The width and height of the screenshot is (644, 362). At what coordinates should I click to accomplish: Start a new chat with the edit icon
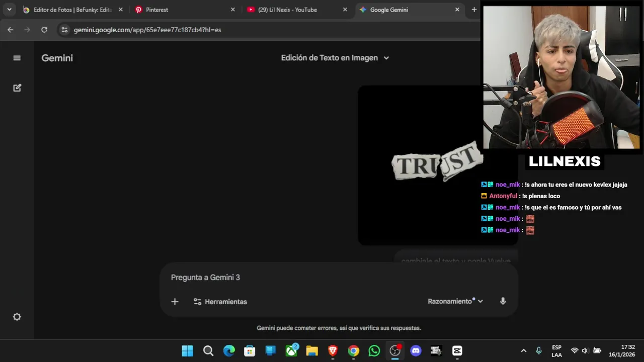pyautogui.click(x=17, y=87)
